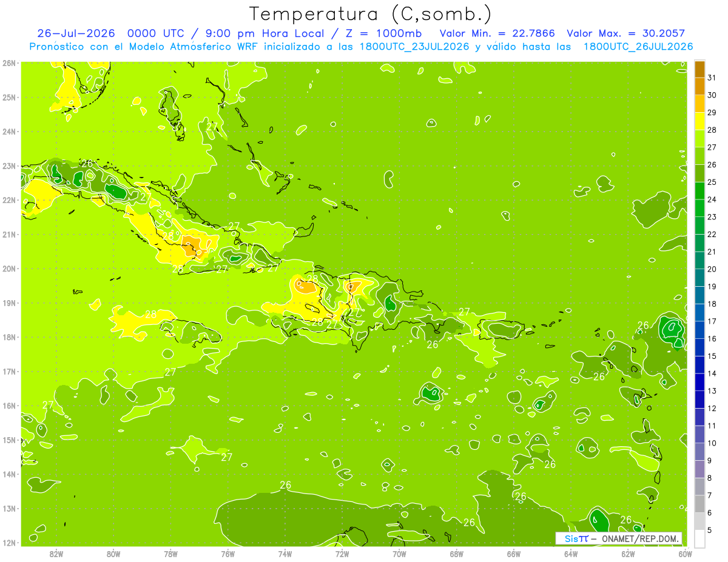Pick the blue legend swatch between 15 and 16

coord(699,347)
